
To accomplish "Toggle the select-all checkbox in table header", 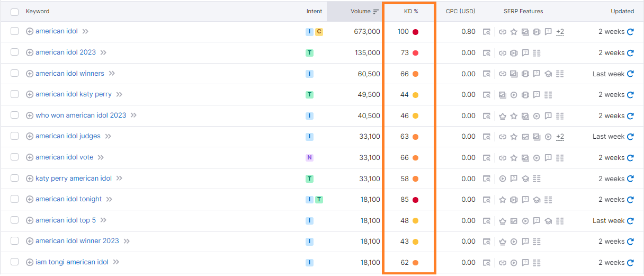I will click(14, 12).
